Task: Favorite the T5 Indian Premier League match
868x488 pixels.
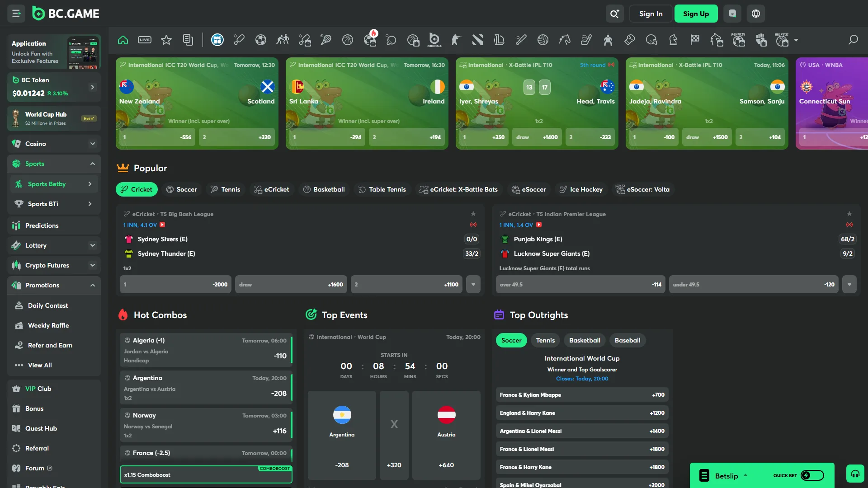Action: tap(849, 214)
